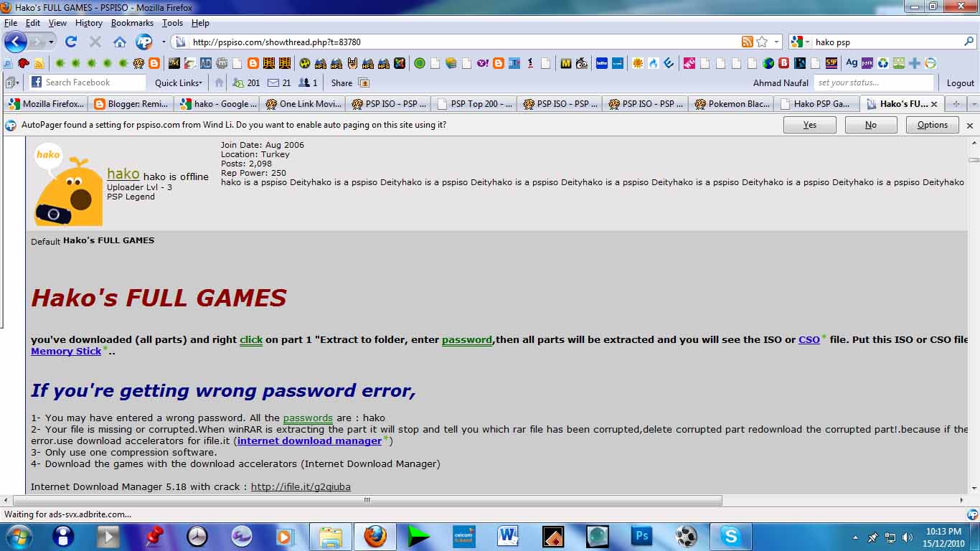Click Yes to enable AutoPager
Viewport: 980px width, 551px height.
810,125
